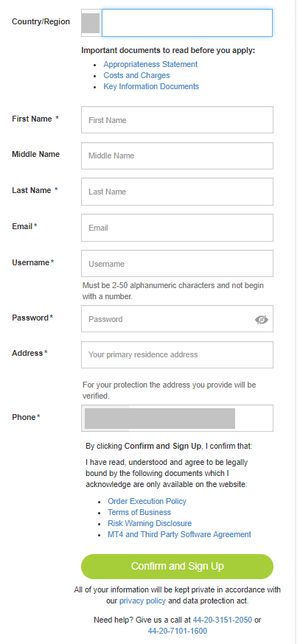
Task: Open MT4 and Third Party Software Agreement
Action: coord(179,535)
